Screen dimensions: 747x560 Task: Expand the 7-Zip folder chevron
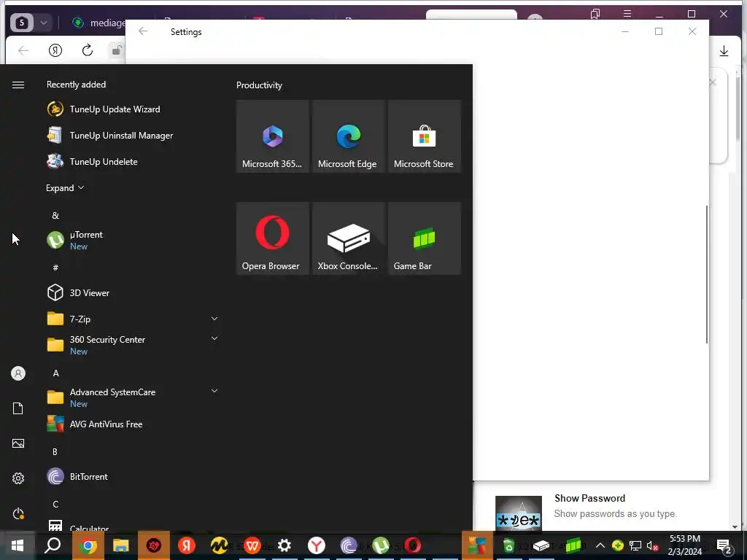(x=214, y=319)
